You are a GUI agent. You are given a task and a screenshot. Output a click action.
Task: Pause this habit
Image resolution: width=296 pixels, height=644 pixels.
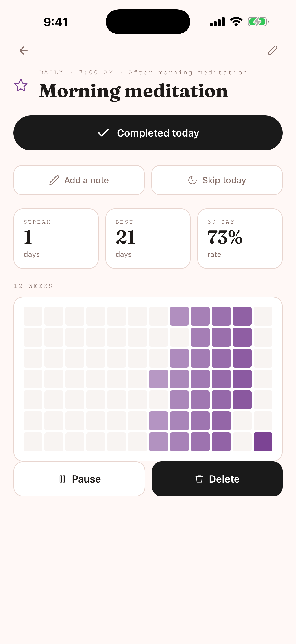(79, 479)
